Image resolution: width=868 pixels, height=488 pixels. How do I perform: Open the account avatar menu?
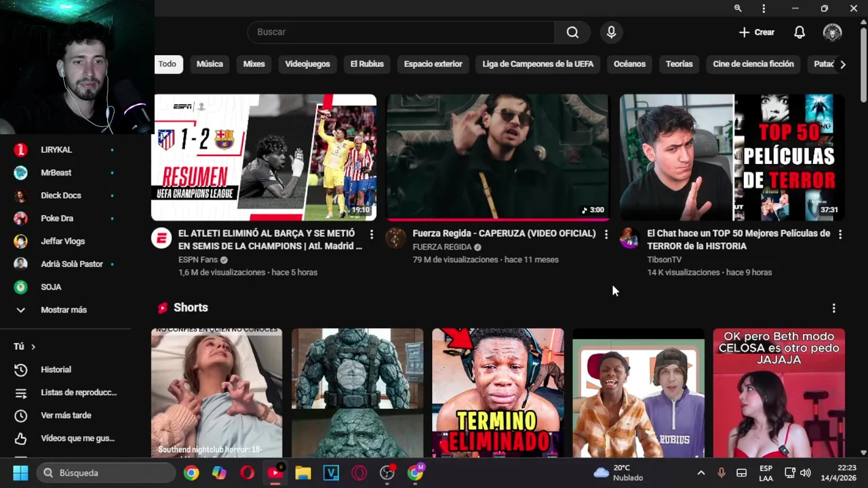tap(832, 32)
